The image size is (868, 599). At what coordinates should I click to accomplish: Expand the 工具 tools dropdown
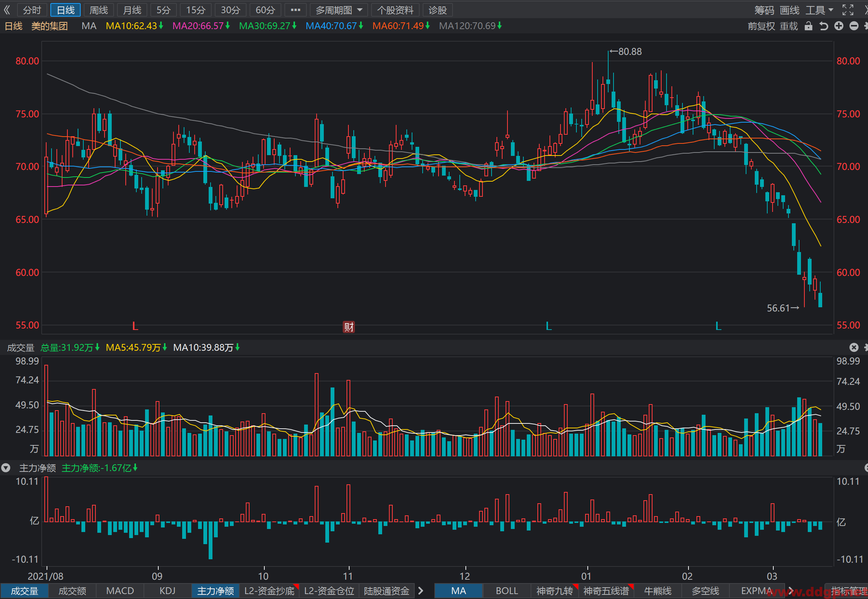point(819,10)
